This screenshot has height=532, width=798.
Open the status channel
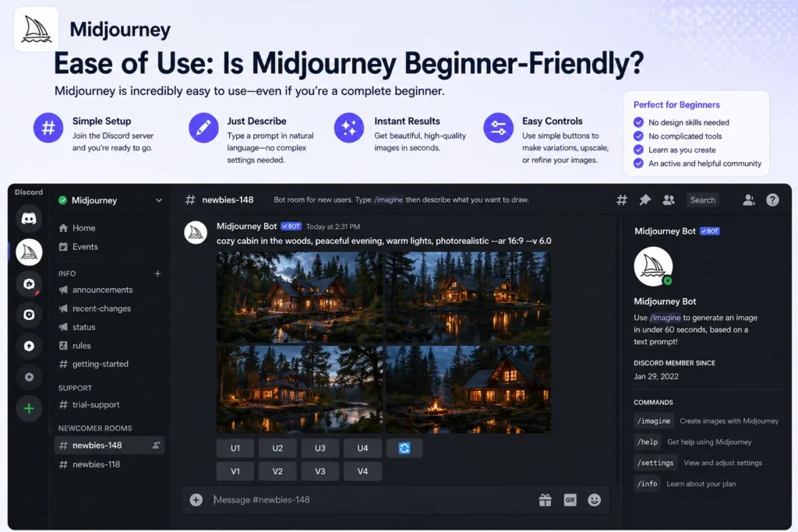[109, 327]
